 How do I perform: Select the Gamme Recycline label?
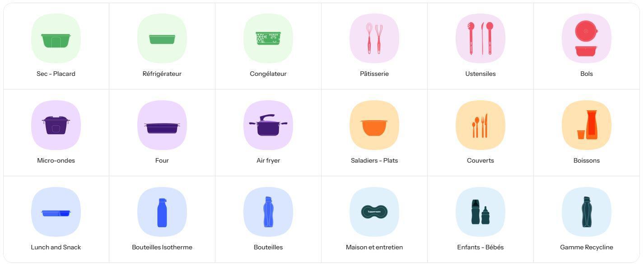click(587, 247)
